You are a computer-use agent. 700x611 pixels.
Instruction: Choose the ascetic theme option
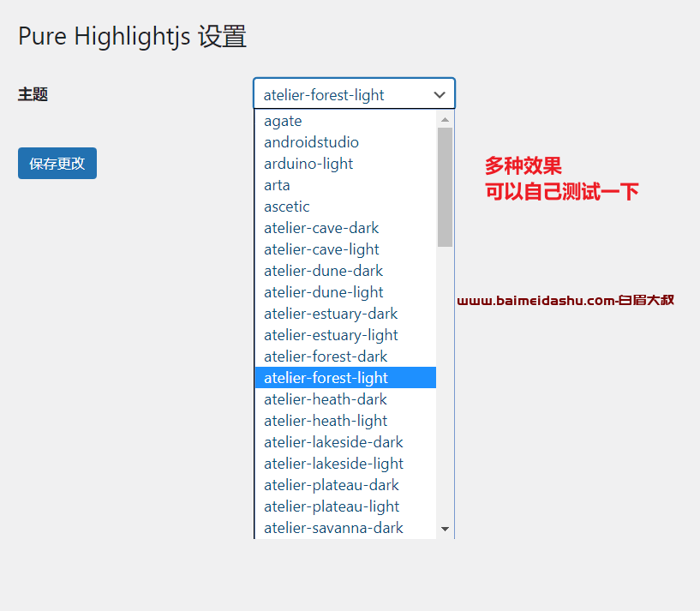[345, 207]
